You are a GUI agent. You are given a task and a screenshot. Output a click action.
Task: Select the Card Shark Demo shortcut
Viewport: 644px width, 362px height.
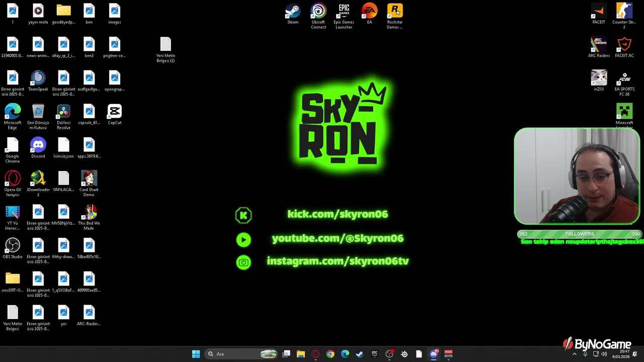click(x=89, y=184)
